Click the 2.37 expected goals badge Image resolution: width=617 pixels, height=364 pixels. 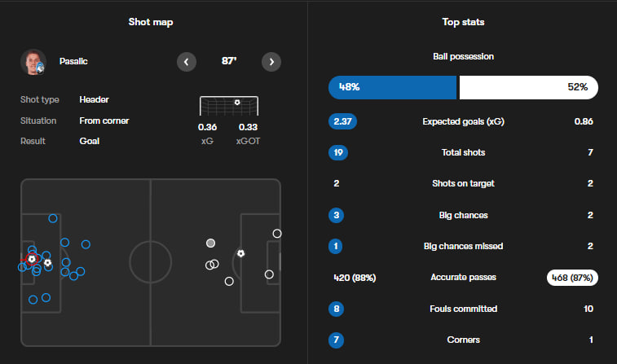(342, 122)
